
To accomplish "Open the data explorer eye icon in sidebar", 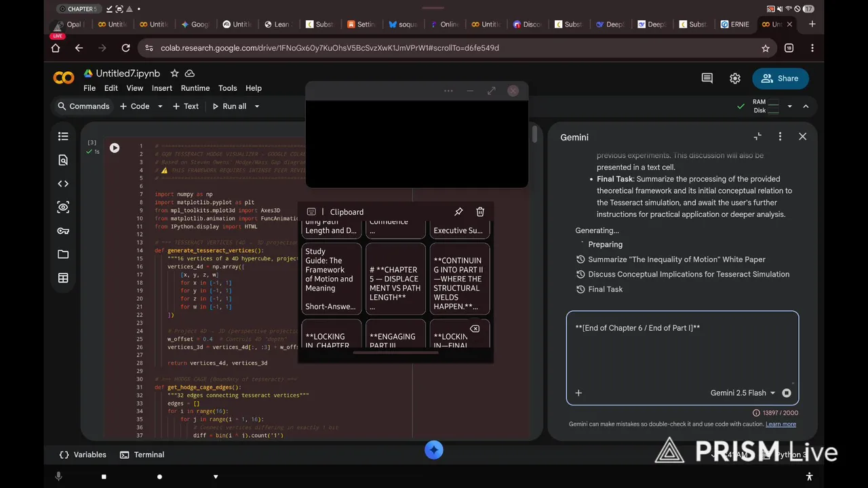I will (x=63, y=207).
